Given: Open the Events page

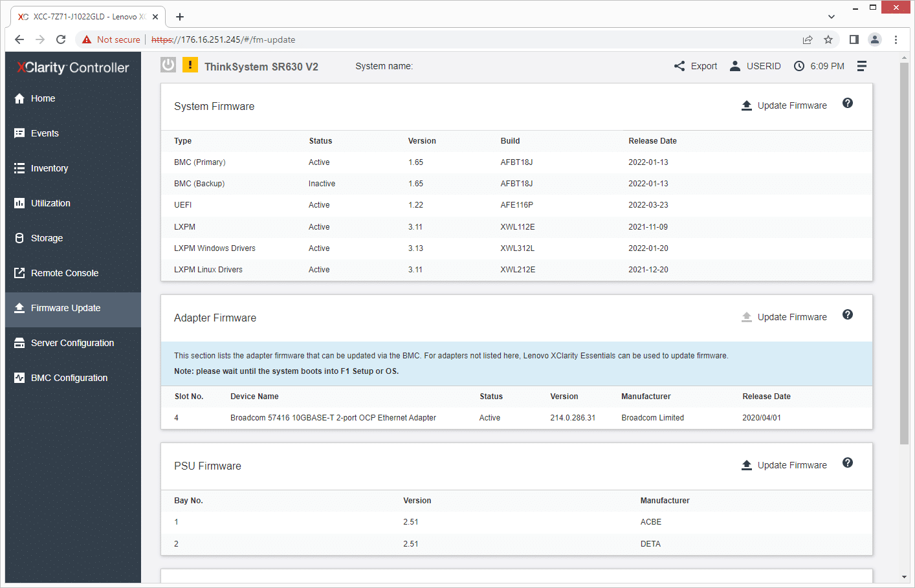Looking at the screenshot, I should [73, 133].
